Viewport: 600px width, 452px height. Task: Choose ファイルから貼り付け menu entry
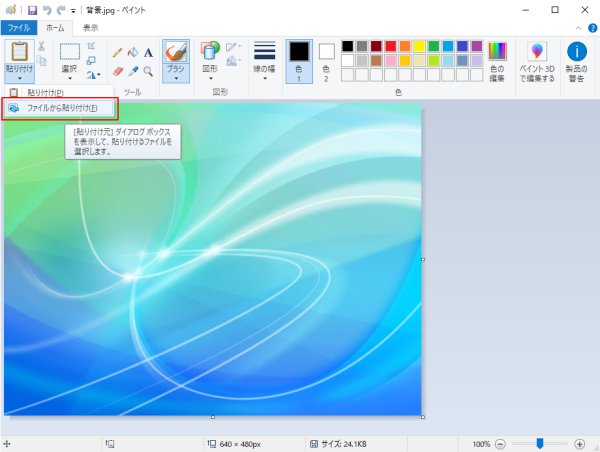coord(60,108)
